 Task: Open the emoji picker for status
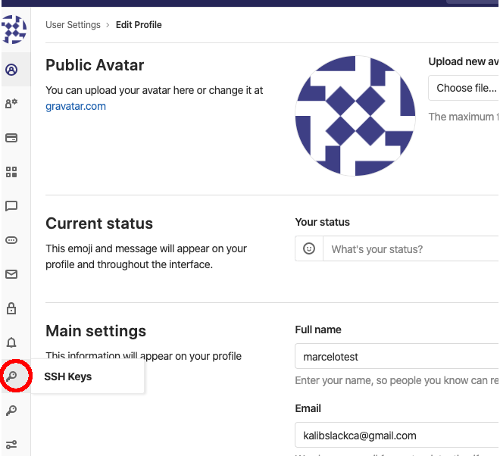pos(309,248)
